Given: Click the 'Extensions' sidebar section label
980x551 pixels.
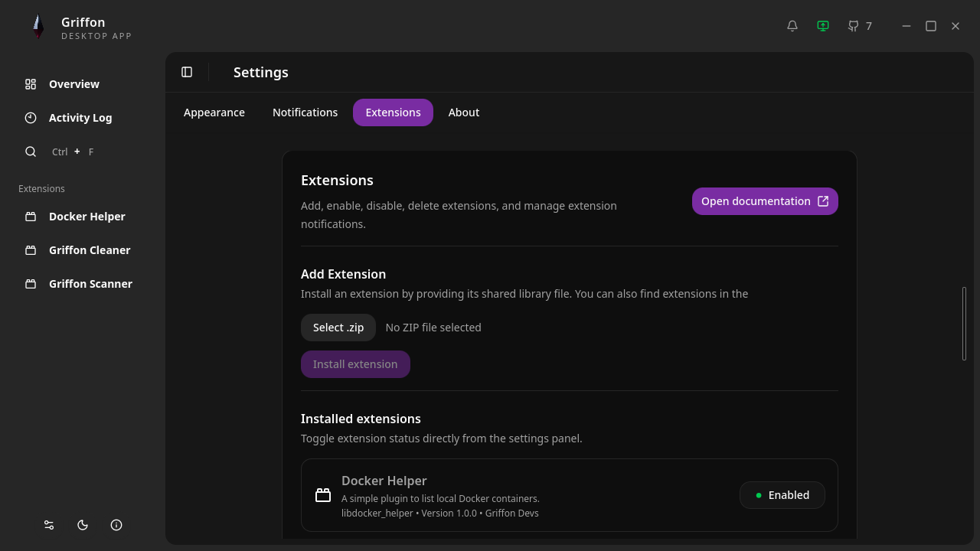Looking at the screenshot, I should point(41,188).
